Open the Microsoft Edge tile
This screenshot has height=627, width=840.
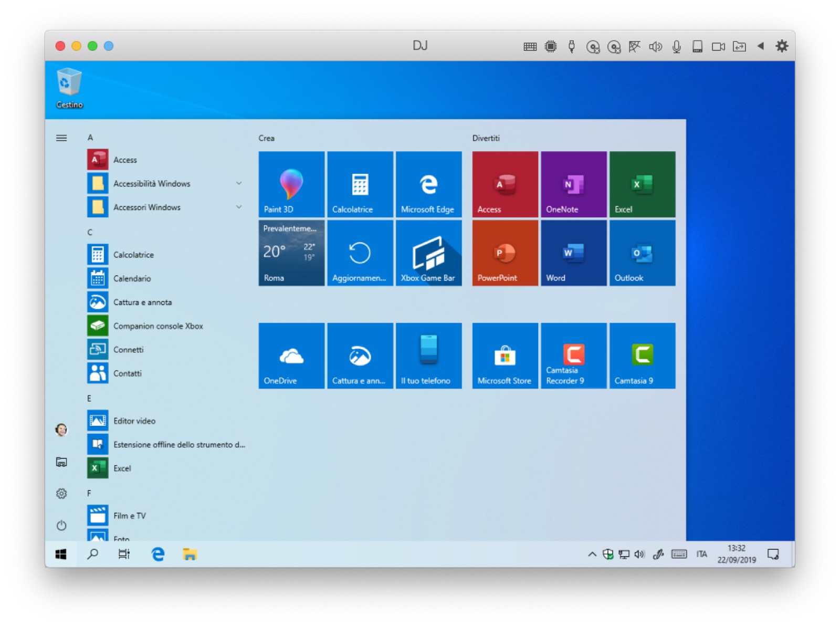pos(428,184)
